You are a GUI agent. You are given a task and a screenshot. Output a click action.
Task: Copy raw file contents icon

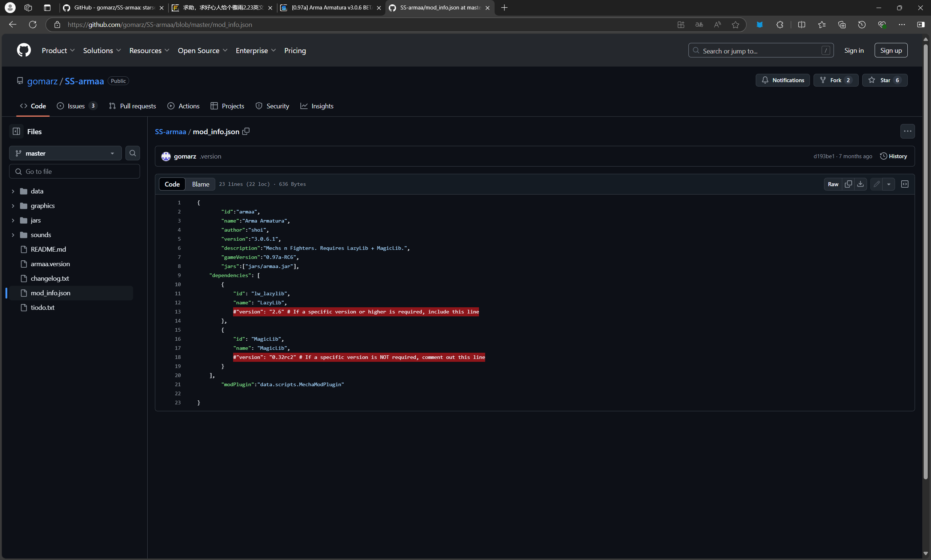point(848,184)
